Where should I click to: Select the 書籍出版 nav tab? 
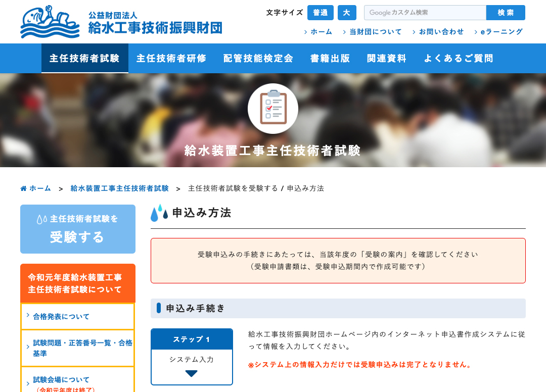[330, 59]
